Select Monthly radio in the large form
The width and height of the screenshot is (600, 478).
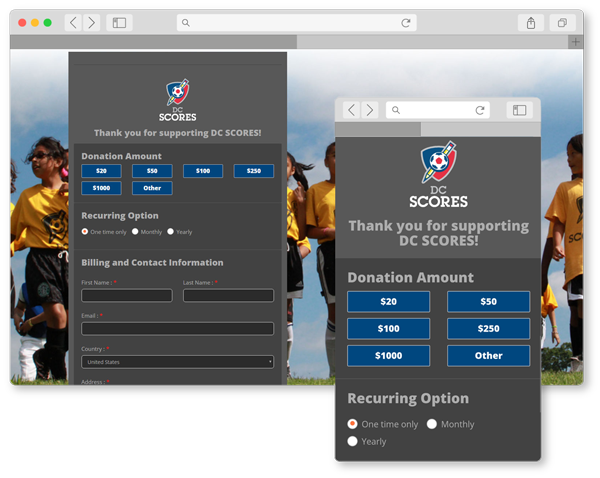(135, 232)
